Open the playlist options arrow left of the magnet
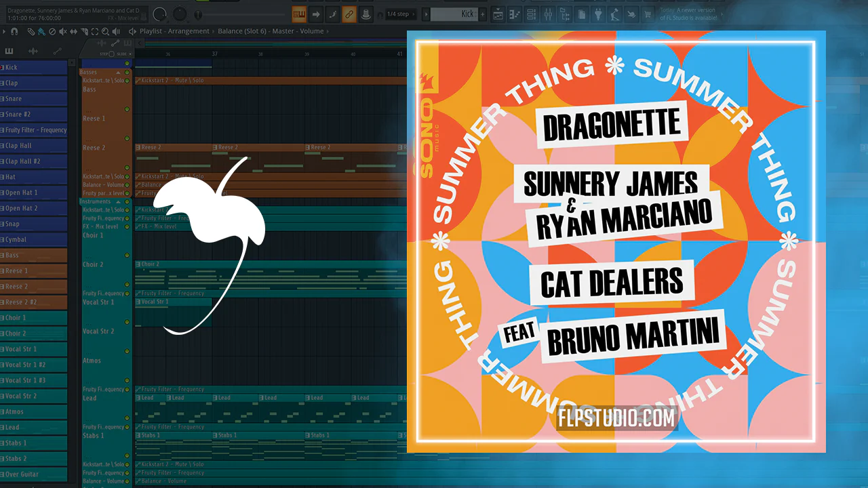Image resolution: width=868 pixels, height=488 pixels. (4, 31)
